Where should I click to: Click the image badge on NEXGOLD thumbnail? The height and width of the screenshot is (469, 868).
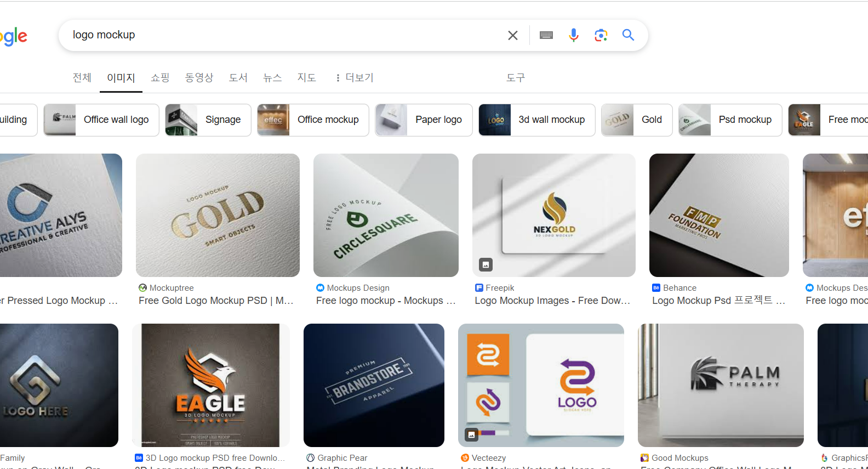tap(486, 265)
